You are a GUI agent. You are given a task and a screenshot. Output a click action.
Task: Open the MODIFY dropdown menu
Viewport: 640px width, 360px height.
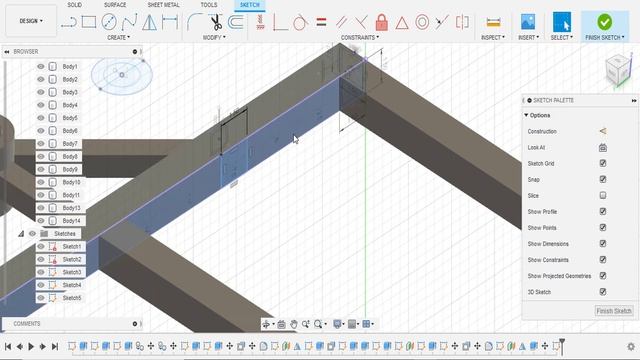[214, 38]
